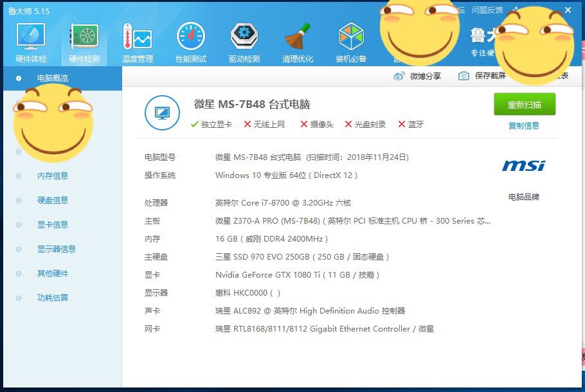Viewport: 585px width, 392px height.
Task: Click the 电脑品牌 label under MSI logo
Action: click(524, 197)
